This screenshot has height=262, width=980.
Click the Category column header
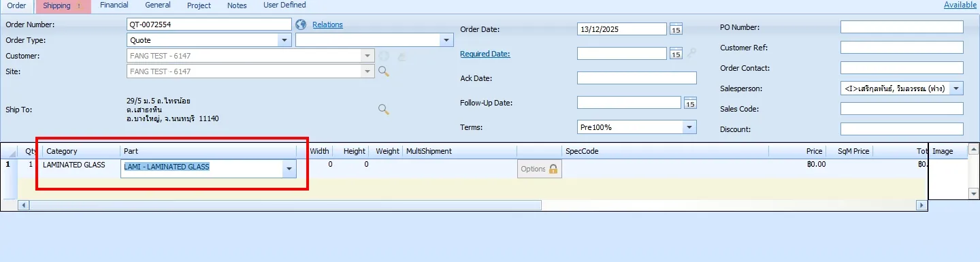81,151
